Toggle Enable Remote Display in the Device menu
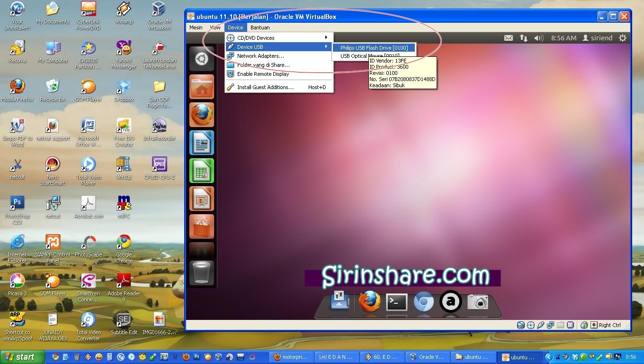 coord(263,74)
